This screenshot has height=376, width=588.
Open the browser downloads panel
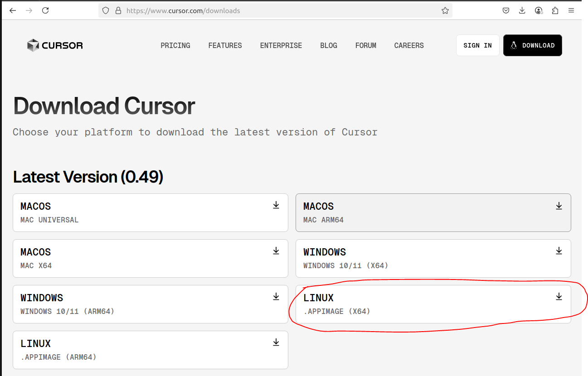click(x=522, y=10)
